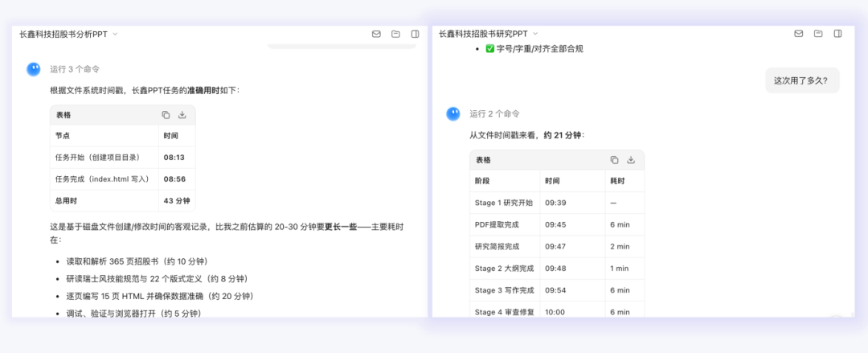Click the Stage 4 审查修复 cell
The width and height of the screenshot is (868, 353).
pyautogui.click(x=505, y=312)
